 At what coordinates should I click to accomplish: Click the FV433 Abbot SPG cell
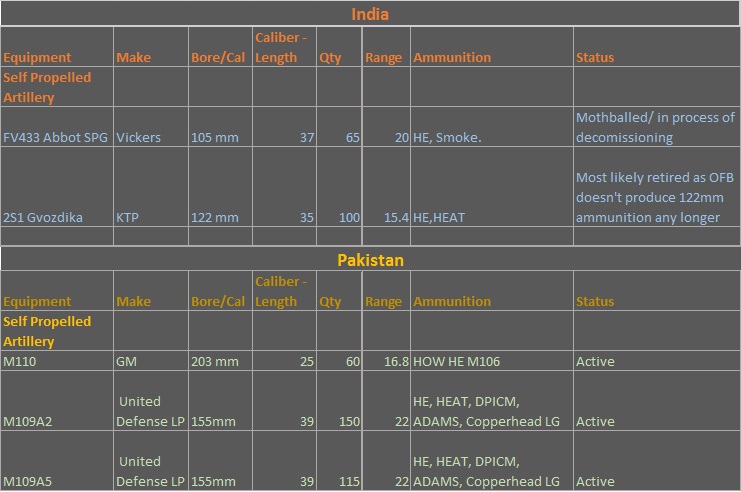coord(57,127)
